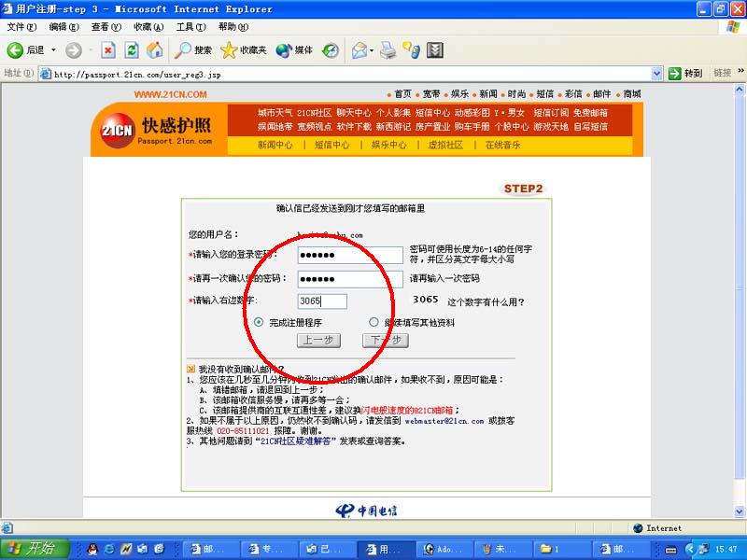
Task: Click the vertical scrollbar up arrow
Action: [740, 89]
